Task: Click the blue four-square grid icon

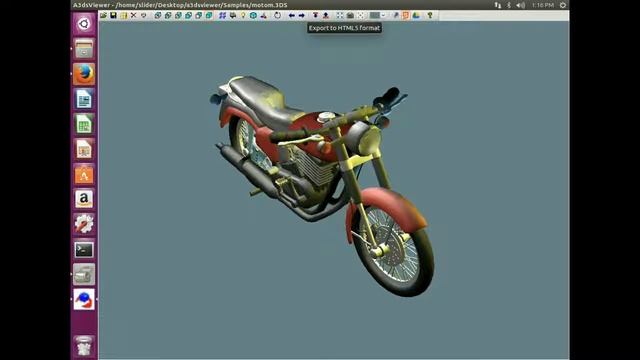Action: click(x=222, y=16)
